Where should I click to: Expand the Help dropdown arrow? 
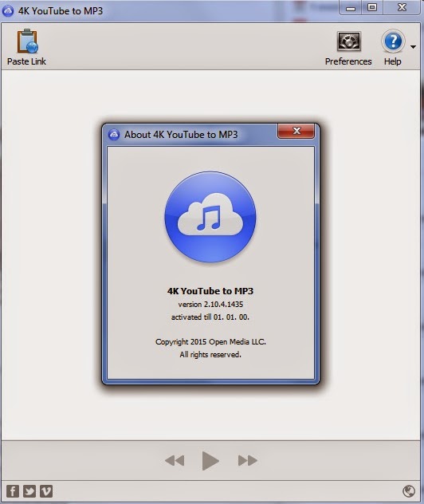pos(413,47)
